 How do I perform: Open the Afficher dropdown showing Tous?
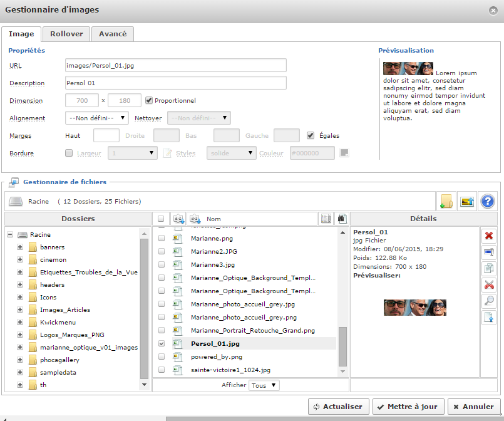pos(264,385)
